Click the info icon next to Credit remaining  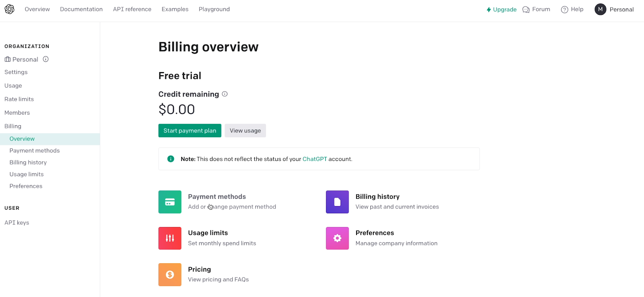225,94
